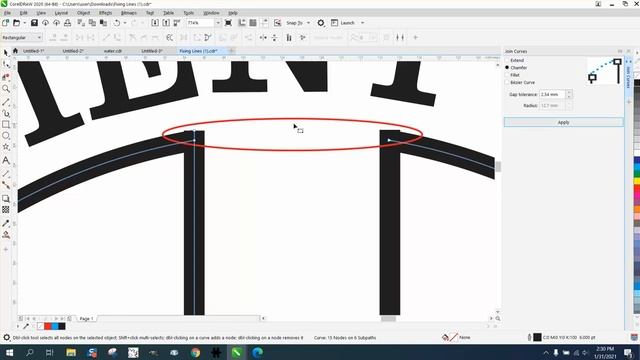640x360 pixels.
Task: Select the Crop tool
Action: coord(6,77)
